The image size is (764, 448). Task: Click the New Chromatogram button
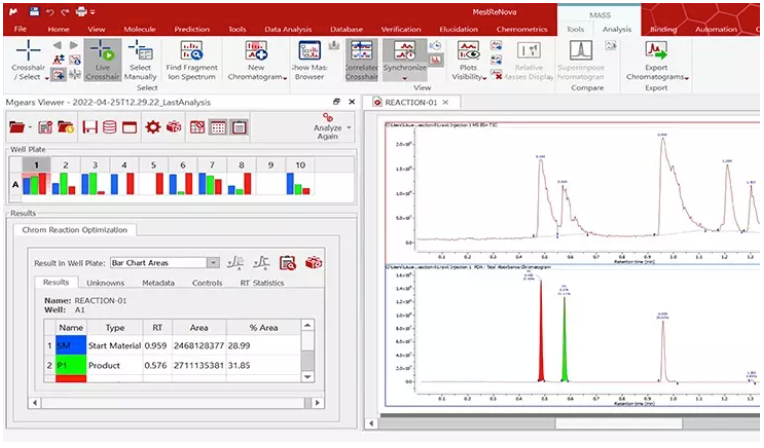pos(257,59)
